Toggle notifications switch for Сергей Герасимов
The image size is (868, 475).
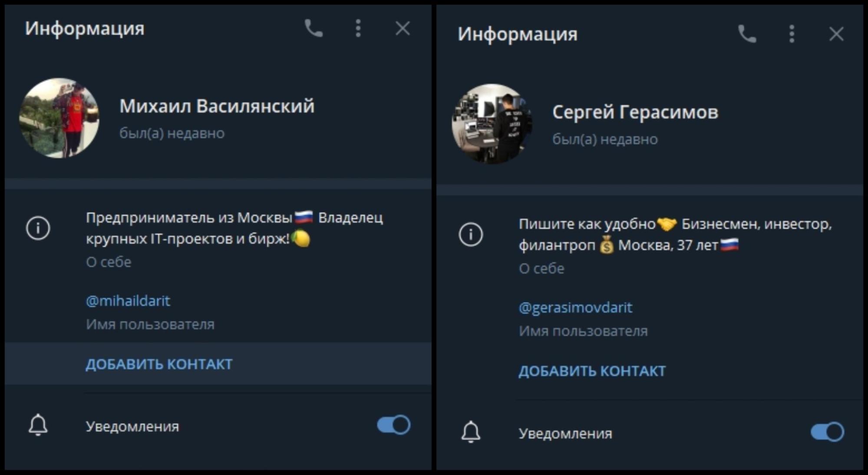coord(827,432)
